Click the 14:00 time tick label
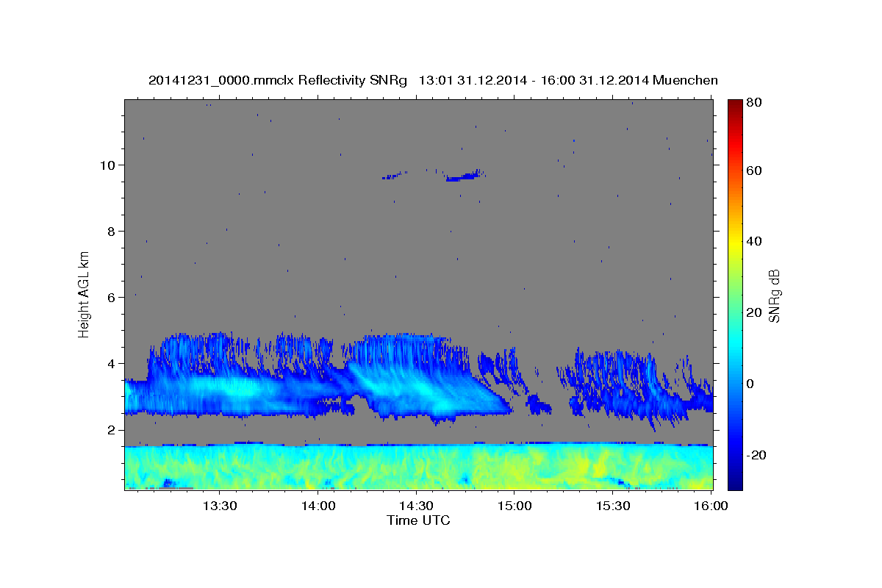The width and height of the screenshot is (882, 588). (318, 506)
